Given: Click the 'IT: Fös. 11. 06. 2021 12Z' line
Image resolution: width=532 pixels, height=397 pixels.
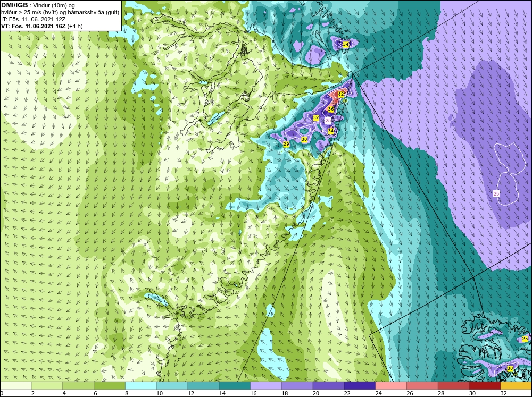Looking at the screenshot, I should 33,19.
